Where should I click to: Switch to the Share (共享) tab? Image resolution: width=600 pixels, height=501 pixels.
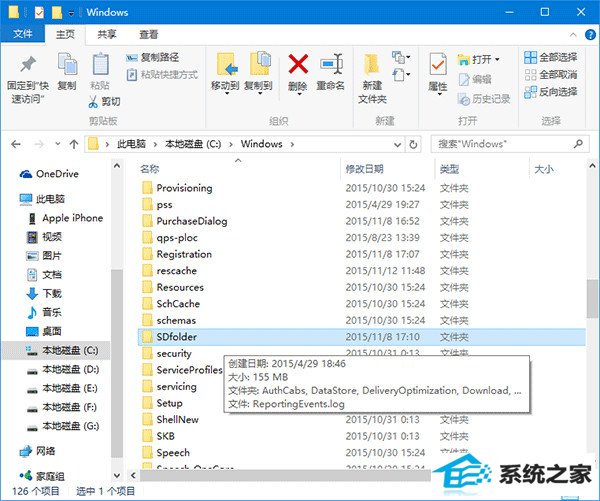(106, 34)
